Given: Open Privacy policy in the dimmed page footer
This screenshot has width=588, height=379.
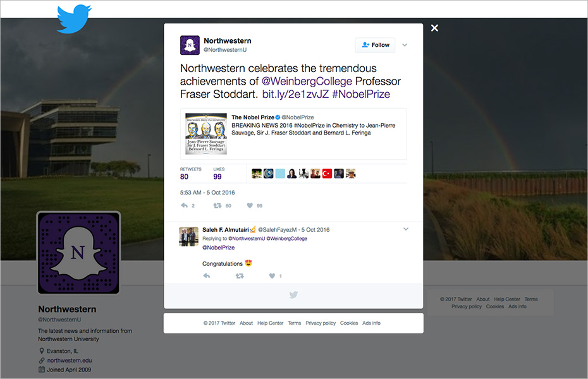Looking at the screenshot, I should pos(467,306).
